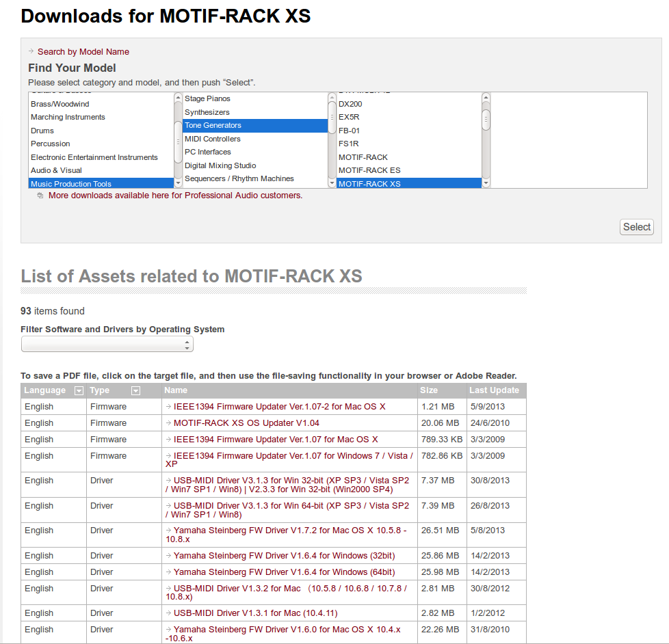Viewport: 669px width, 644px height.
Task: Click subcategory list scroll-down arrow
Action: point(332,183)
